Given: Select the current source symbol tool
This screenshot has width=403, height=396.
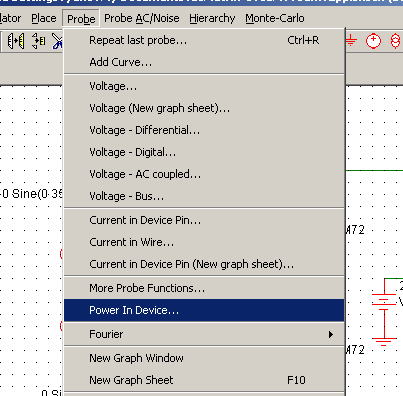Looking at the screenshot, I should coord(395,41).
